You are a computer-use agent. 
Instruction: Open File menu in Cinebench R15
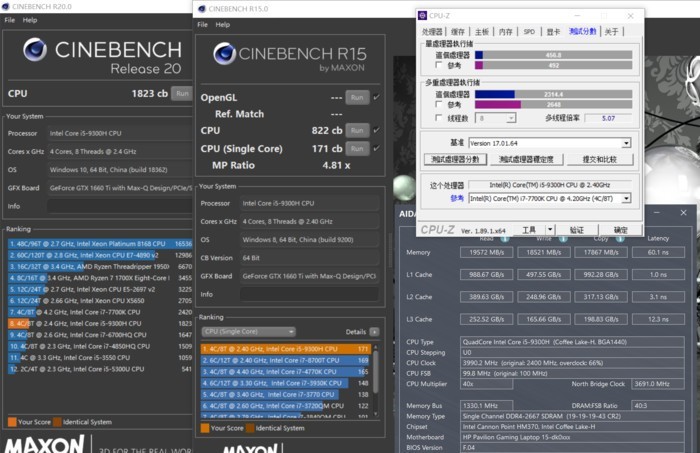tap(202, 25)
